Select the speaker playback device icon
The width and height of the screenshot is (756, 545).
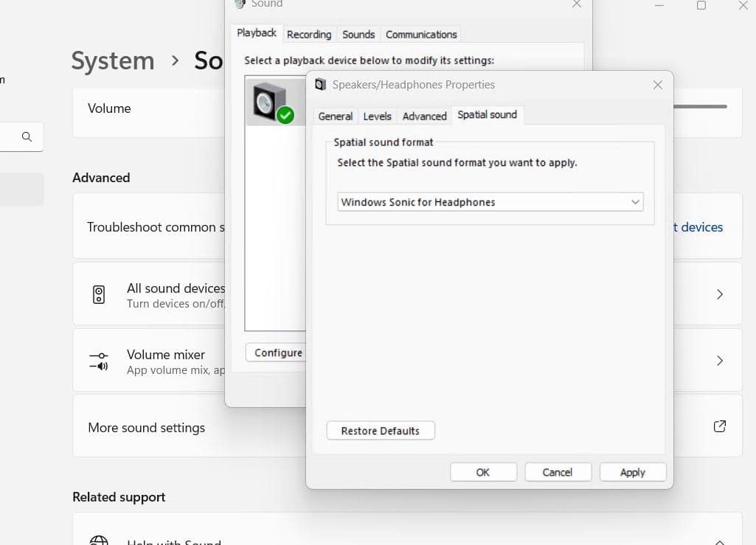268,102
